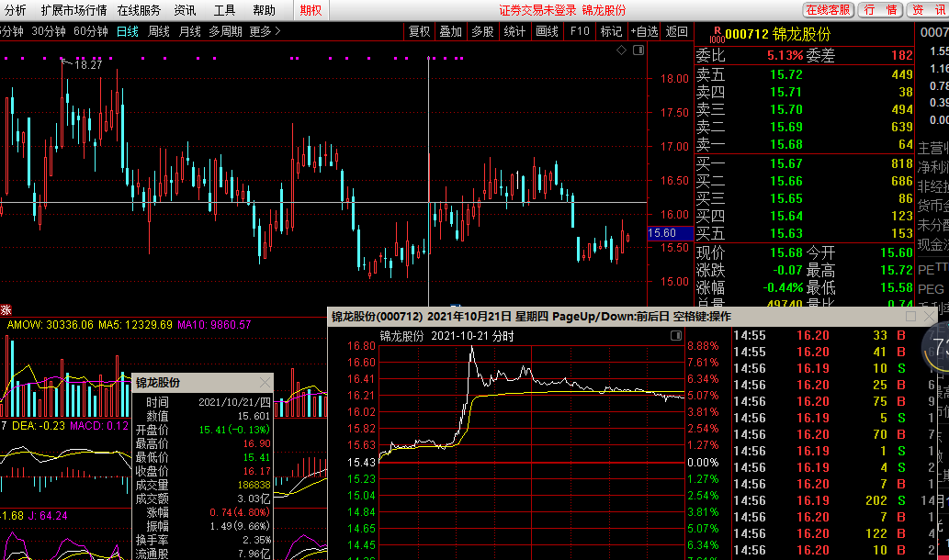Click the MA5: 12329.69 indicator label
The image size is (949, 560).
point(136,325)
